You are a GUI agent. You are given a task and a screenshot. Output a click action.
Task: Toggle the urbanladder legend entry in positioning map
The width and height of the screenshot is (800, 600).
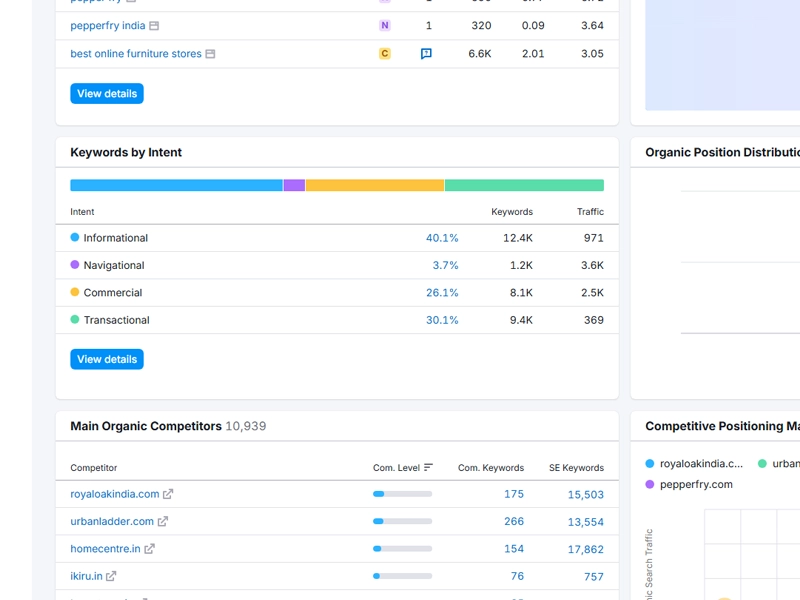(766, 463)
